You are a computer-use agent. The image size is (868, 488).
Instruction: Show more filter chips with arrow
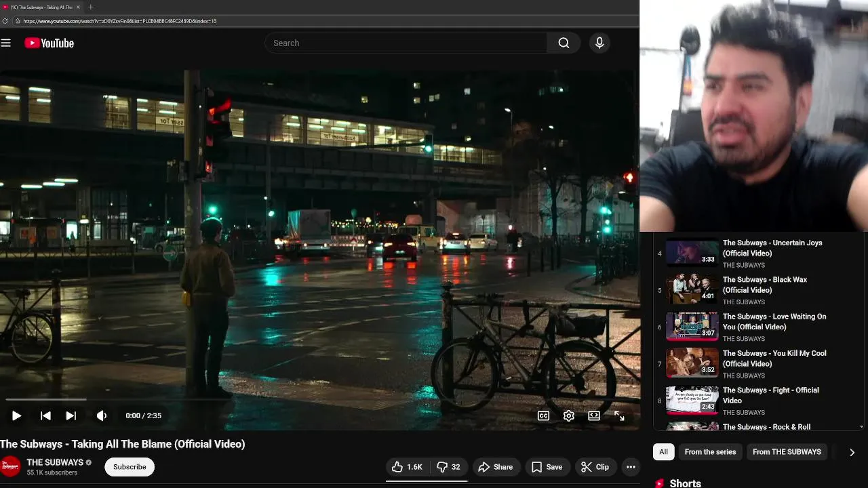852,452
